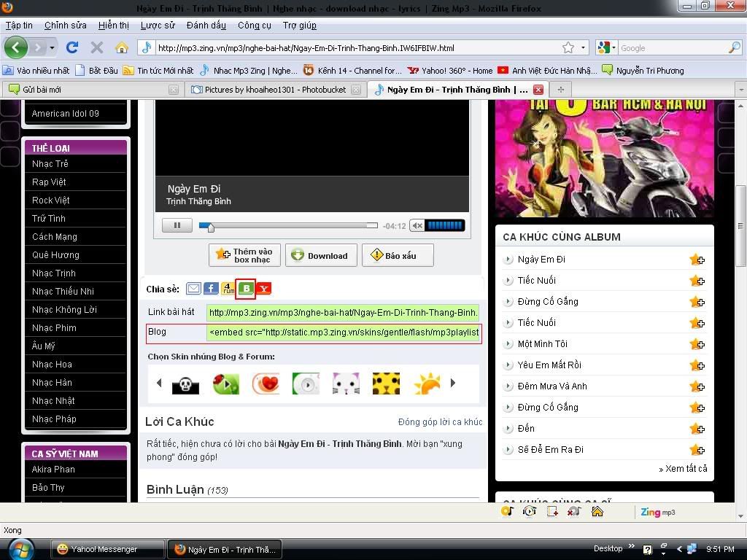747x560 pixels.
Task: Add Tiếc Nuối first entry star to playlist
Action: tap(697, 281)
